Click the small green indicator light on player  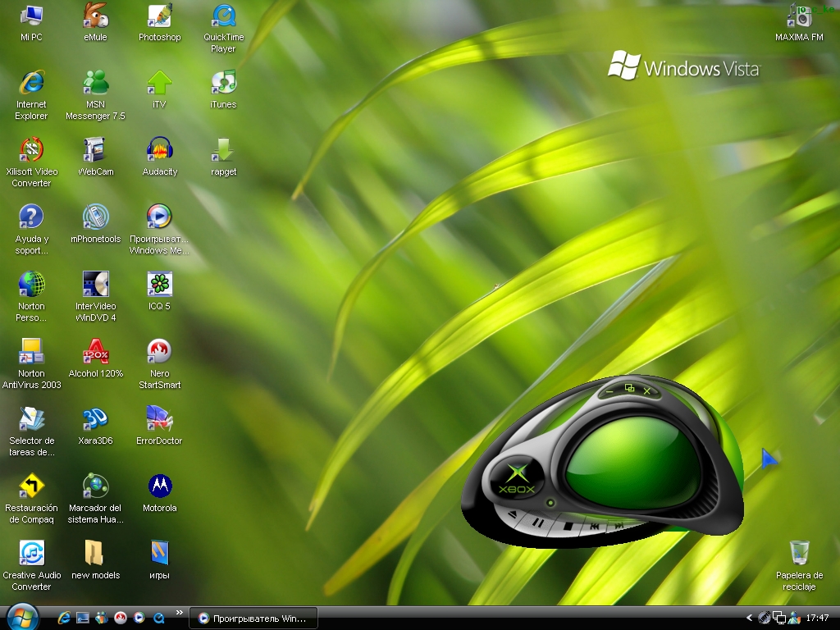click(550, 503)
